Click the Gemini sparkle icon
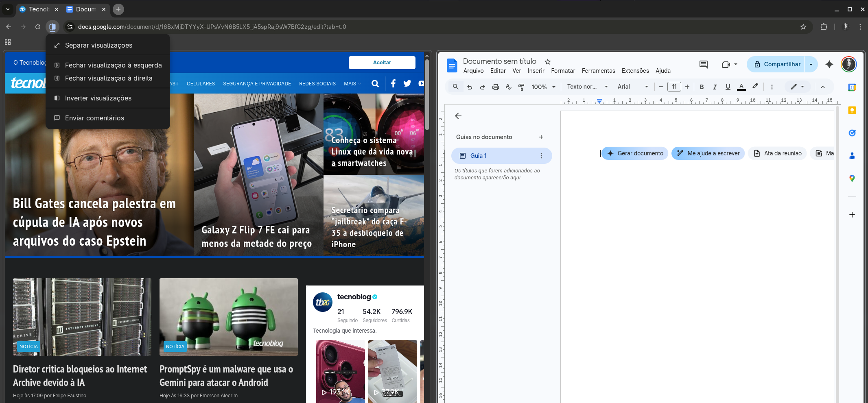 (829, 64)
